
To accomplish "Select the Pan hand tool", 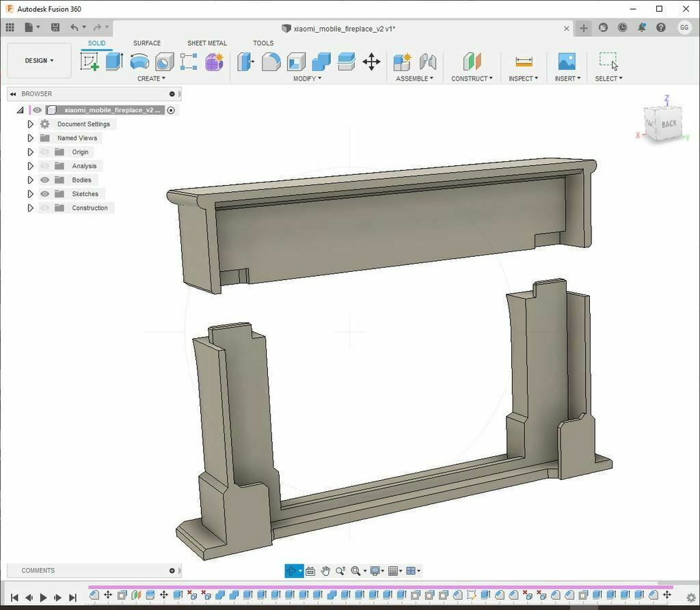I will (325, 571).
